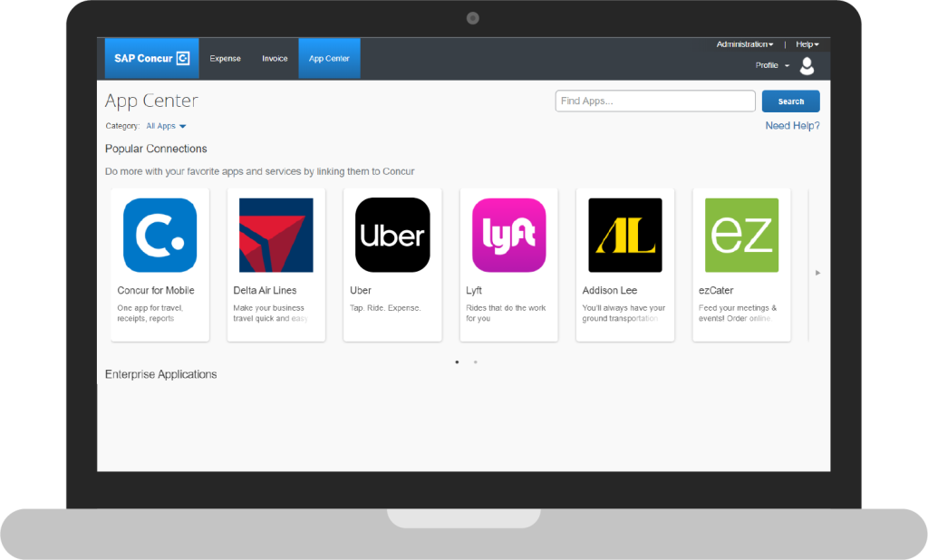Open the Concur for Mobile app icon

[x=159, y=235]
